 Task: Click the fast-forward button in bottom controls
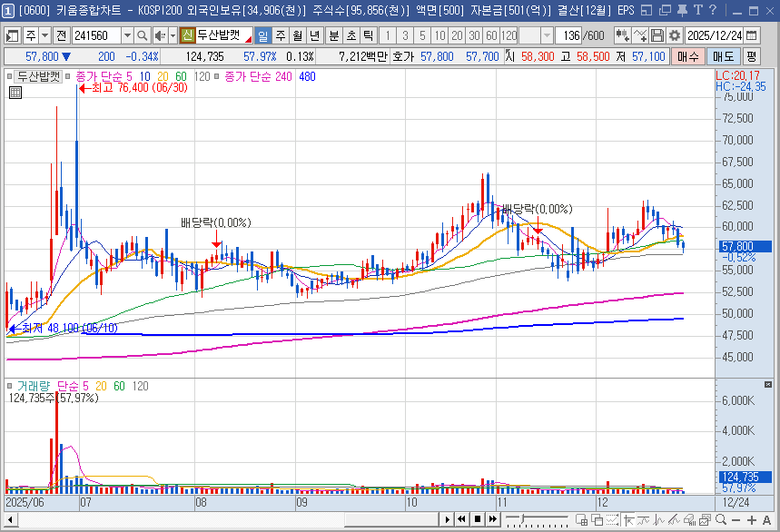(492, 519)
